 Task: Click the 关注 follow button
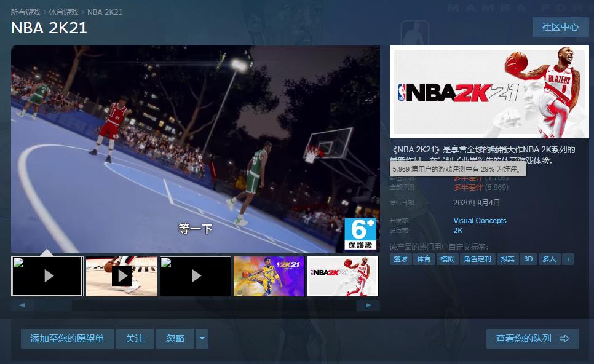pos(135,339)
